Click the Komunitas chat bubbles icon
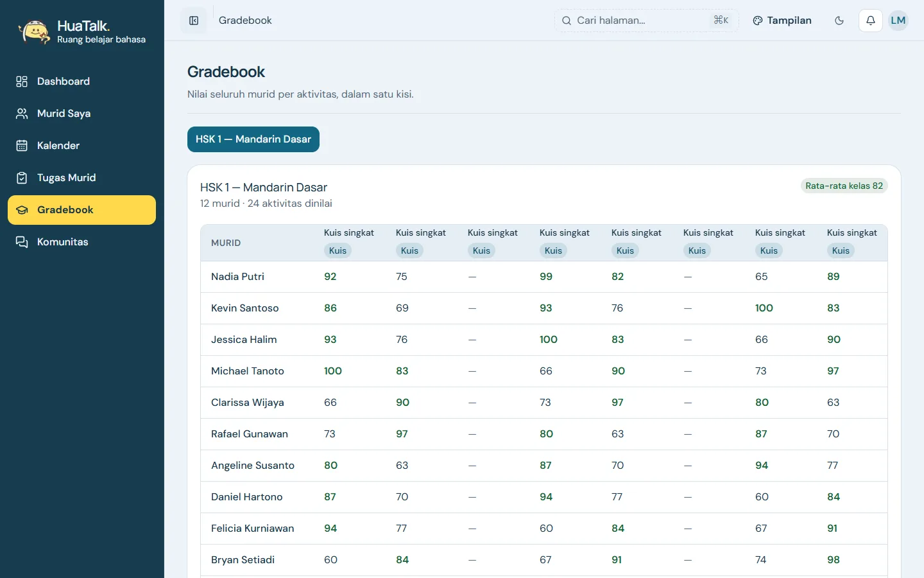 click(22, 242)
